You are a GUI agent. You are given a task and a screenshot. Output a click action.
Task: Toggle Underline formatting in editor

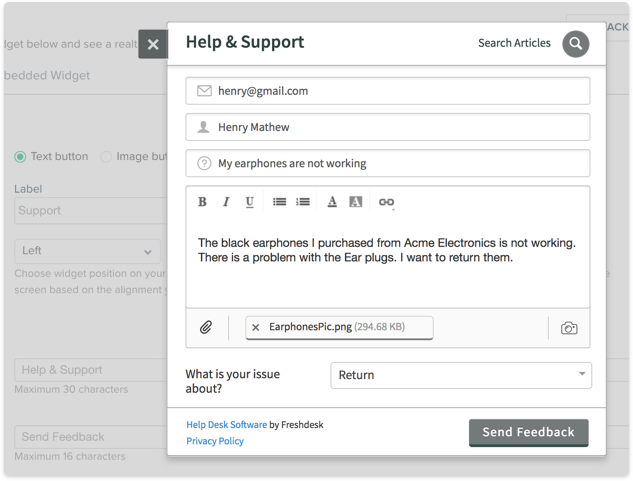[x=249, y=202]
